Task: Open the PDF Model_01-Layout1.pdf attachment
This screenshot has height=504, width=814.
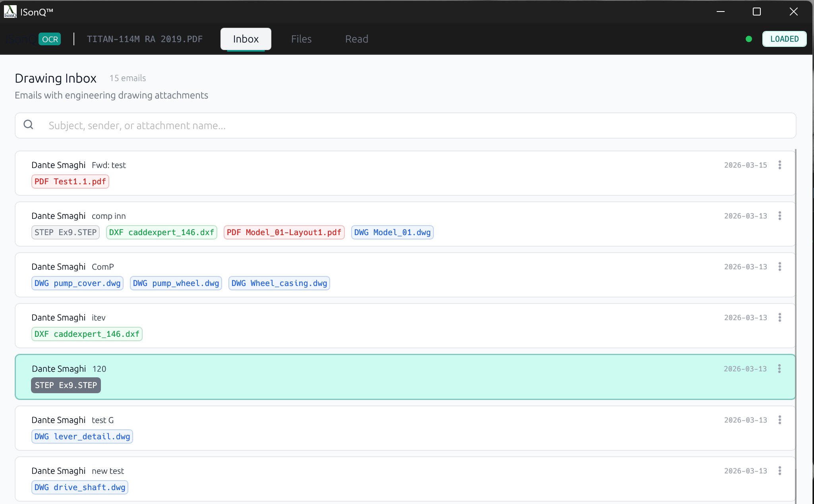Action: click(284, 232)
